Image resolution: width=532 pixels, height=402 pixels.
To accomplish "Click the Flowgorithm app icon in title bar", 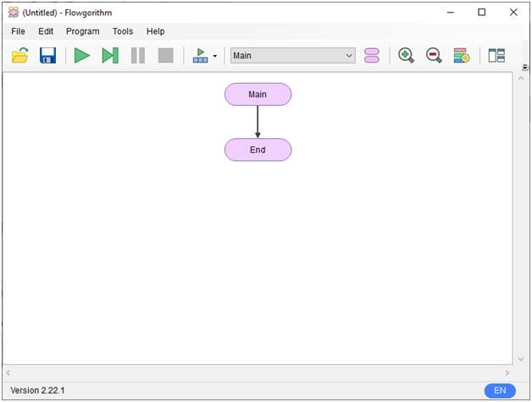I will click(14, 13).
